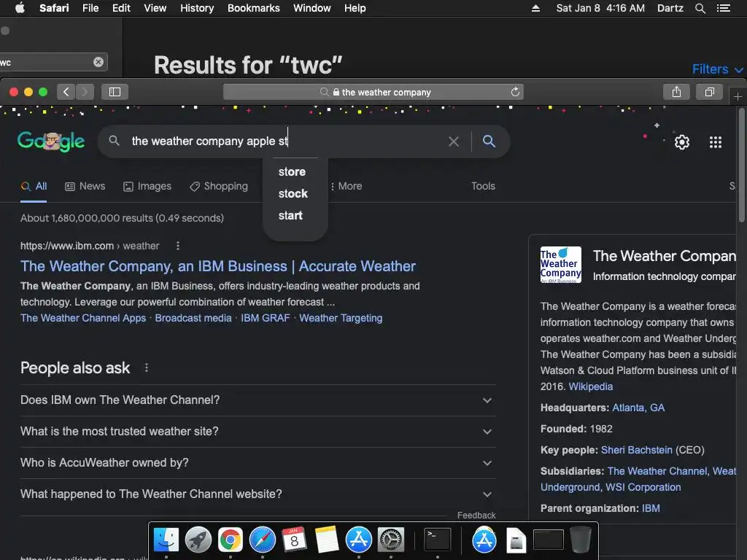Open Spotlight search in menu bar
Viewport: 747px width, 560px height.
(x=700, y=8)
